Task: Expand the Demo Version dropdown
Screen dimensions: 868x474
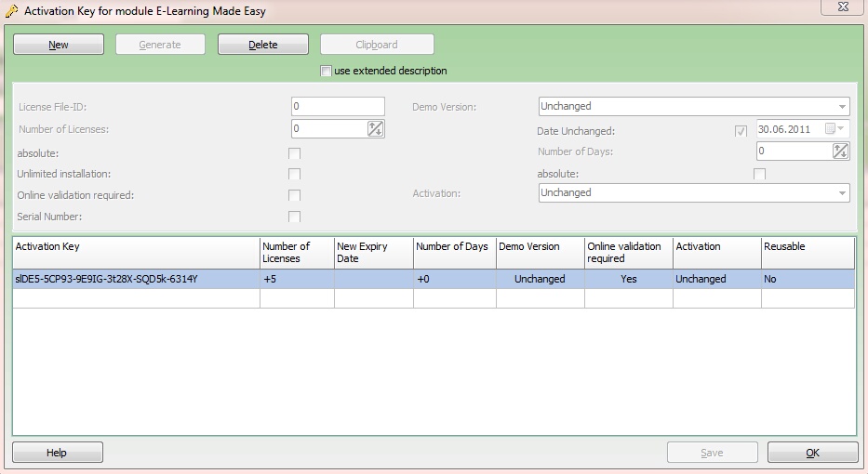Action: tap(842, 107)
